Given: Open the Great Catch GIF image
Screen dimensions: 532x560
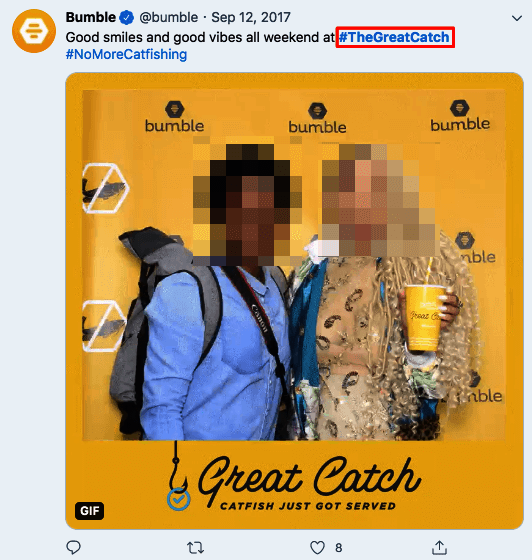Looking at the screenshot, I should point(295,301).
